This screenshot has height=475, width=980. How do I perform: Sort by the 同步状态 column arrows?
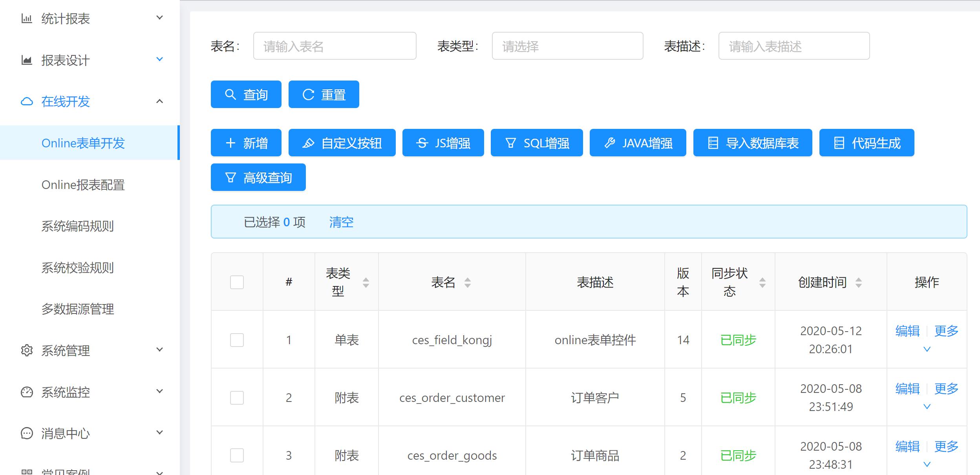(x=762, y=282)
